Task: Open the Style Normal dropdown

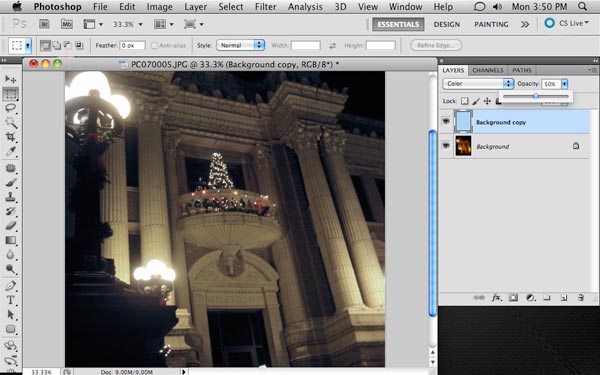Action: [x=240, y=45]
